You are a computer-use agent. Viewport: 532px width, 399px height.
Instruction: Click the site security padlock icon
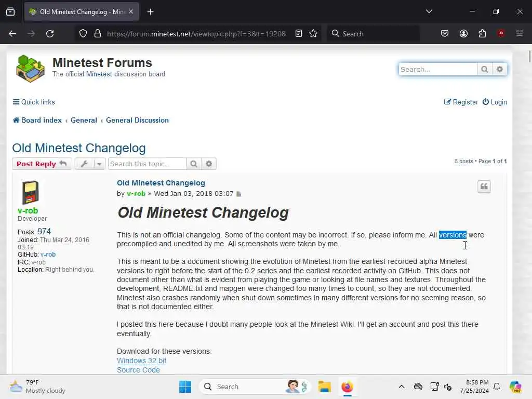click(98, 34)
